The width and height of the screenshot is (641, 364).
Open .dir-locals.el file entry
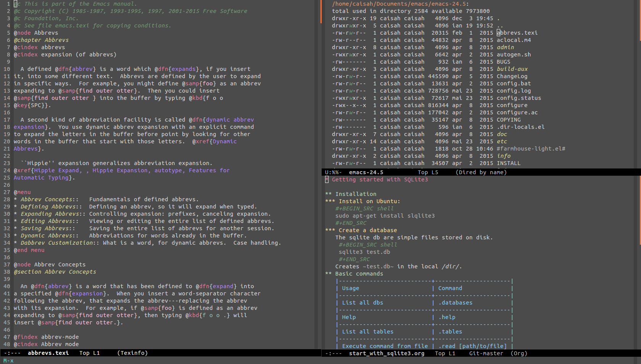pos(520,127)
